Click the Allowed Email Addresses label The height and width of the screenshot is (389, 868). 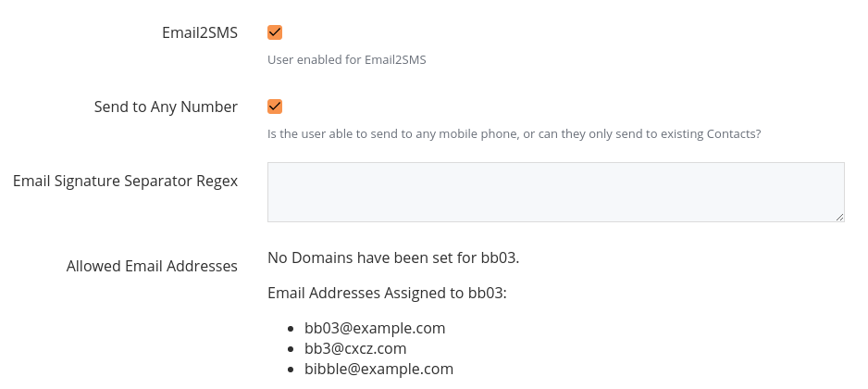click(152, 266)
